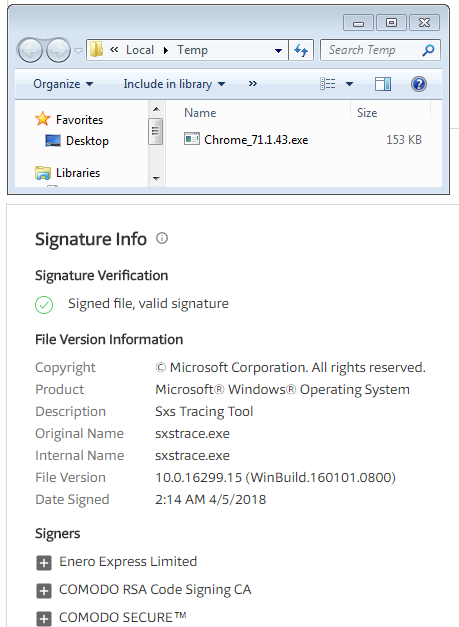Open the Include in library menu

(x=174, y=84)
